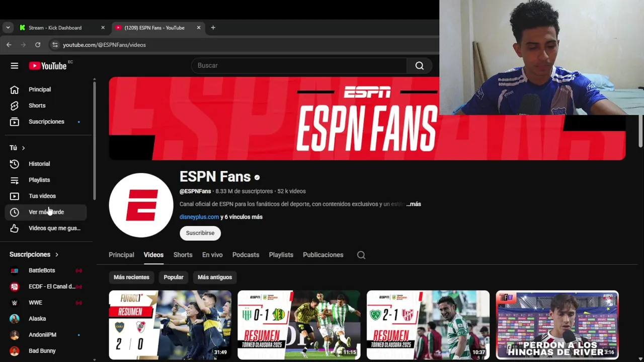Open WWE subscription channel

click(x=46, y=303)
